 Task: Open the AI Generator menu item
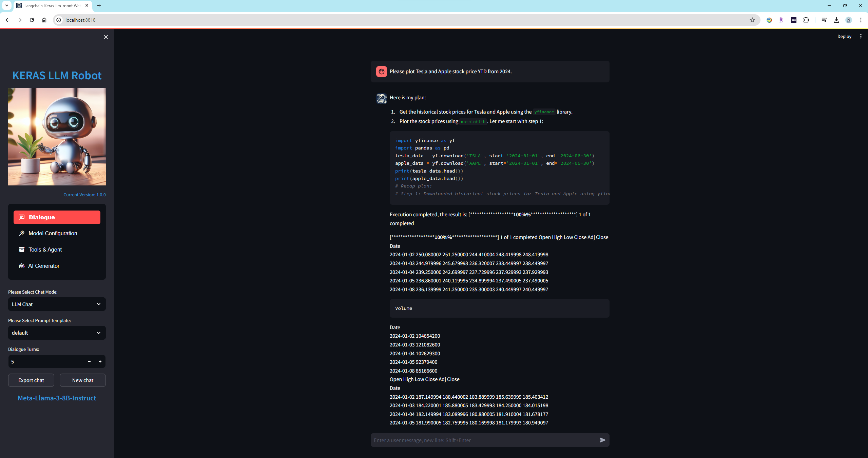pyautogui.click(x=44, y=266)
